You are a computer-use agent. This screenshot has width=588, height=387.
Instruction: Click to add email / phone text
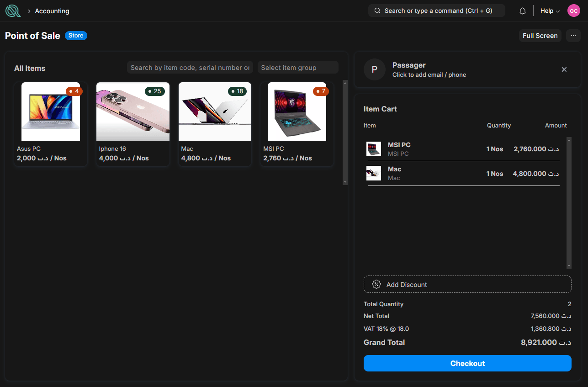coord(429,75)
